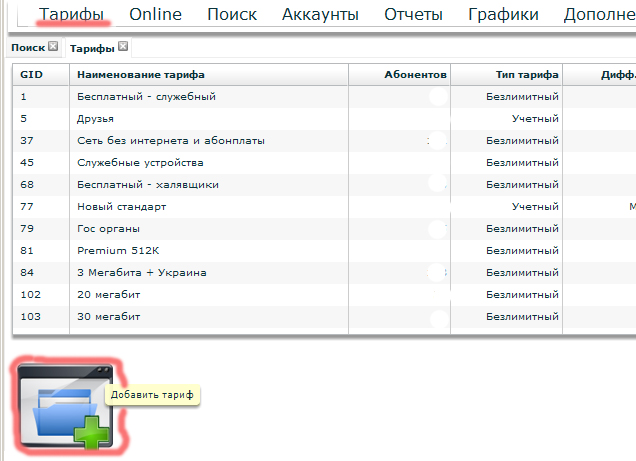Sort by Тип тарифа column header
Viewport: 636px width, 461px height.
(x=526, y=75)
